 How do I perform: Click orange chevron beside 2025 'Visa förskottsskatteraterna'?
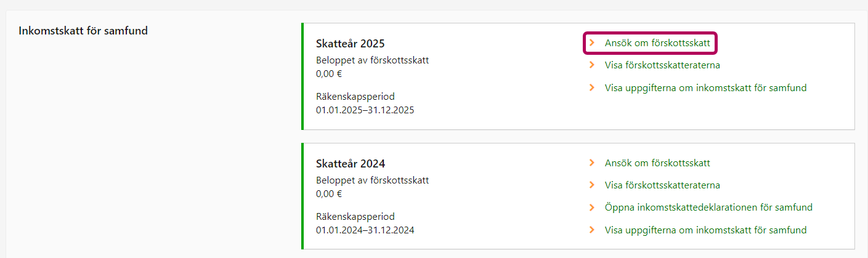coord(592,65)
